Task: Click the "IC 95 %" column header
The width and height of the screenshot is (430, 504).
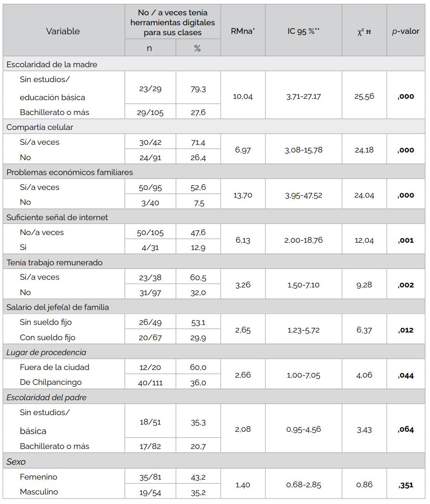Action: tap(303, 31)
